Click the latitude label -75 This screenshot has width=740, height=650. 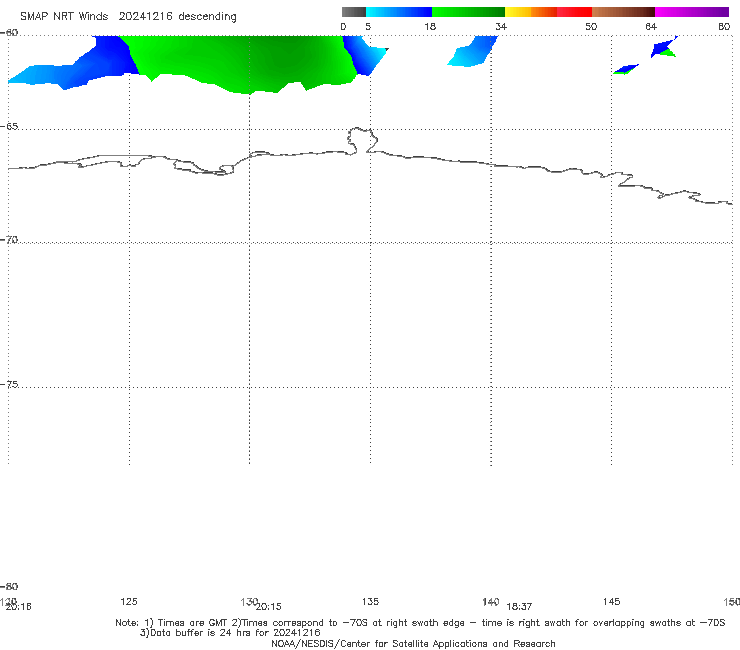click(10, 384)
